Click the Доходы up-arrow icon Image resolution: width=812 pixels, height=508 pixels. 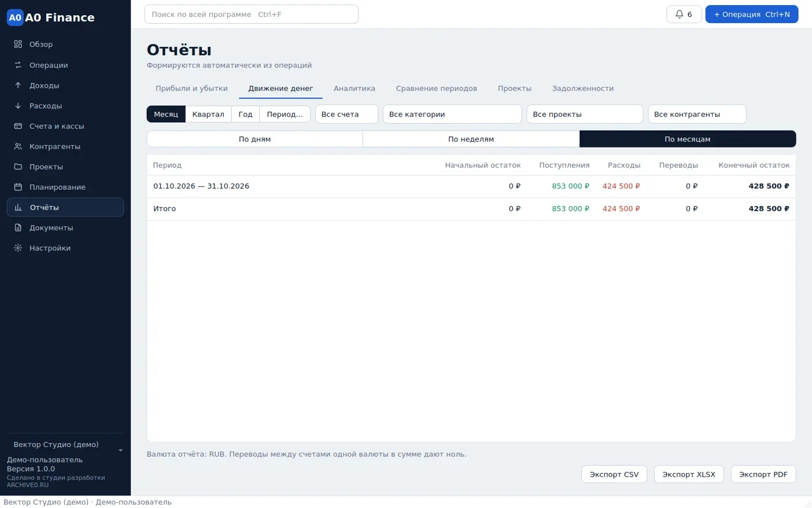[x=18, y=85]
